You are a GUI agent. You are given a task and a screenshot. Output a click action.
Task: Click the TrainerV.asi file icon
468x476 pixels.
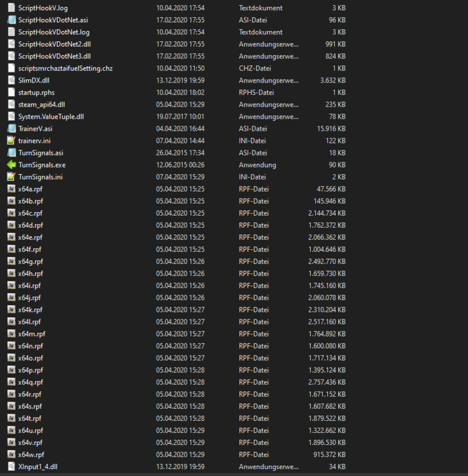point(11,128)
